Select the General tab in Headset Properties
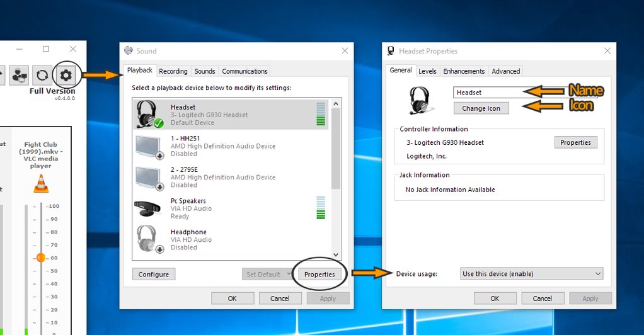 pos(400,70)
